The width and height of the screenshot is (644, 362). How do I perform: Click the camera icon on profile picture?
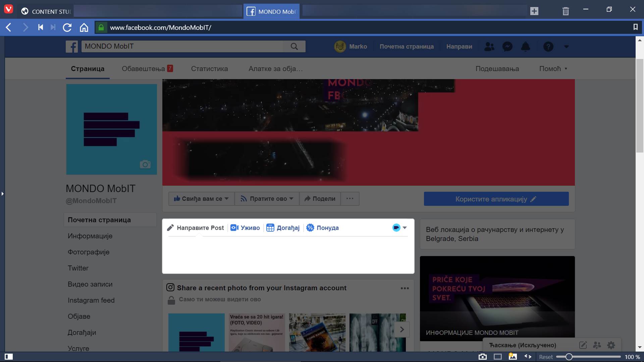click(145, 164)
